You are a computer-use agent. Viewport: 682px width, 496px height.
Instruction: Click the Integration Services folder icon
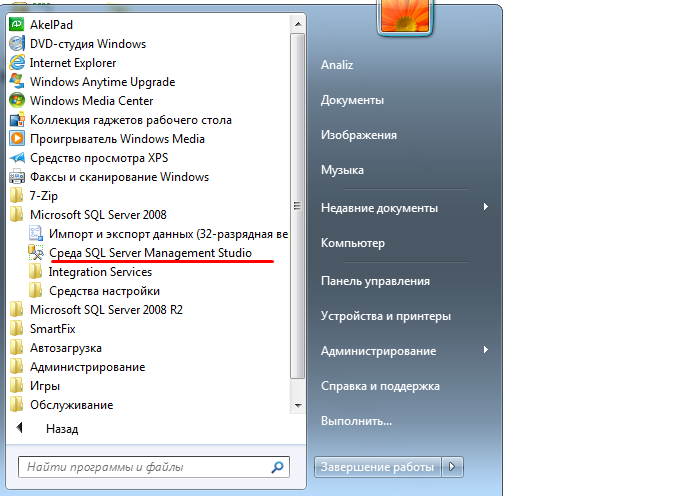(x=36, y=271)
